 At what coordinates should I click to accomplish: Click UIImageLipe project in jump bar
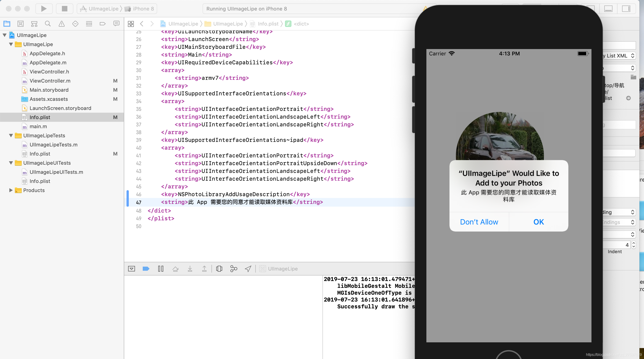pos(179,24)
